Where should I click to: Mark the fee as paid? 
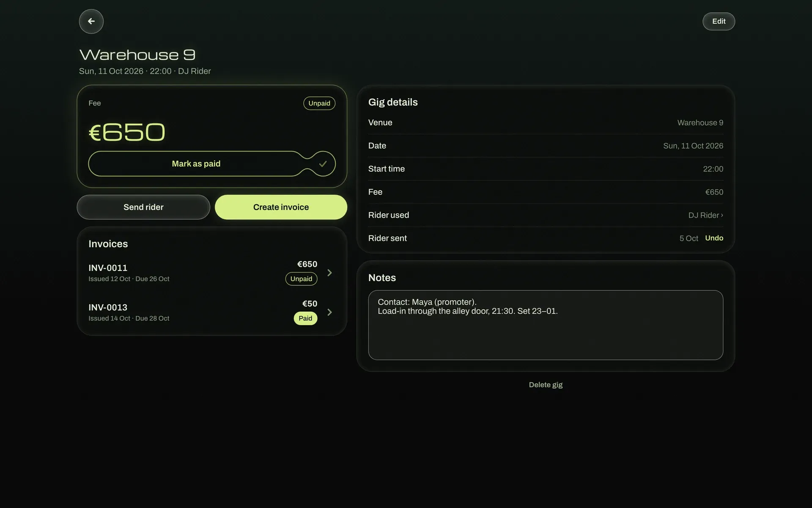(x=196, y=164)
